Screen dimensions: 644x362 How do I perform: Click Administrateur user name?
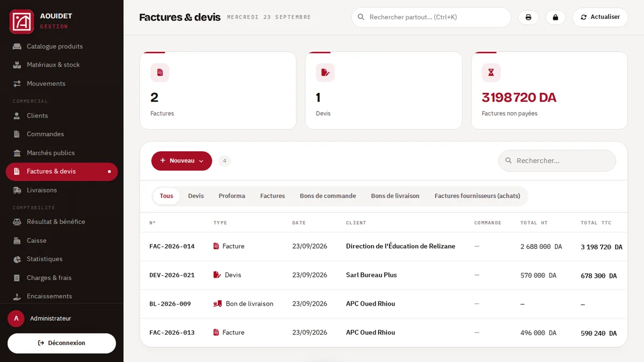(x=50, y=319)
